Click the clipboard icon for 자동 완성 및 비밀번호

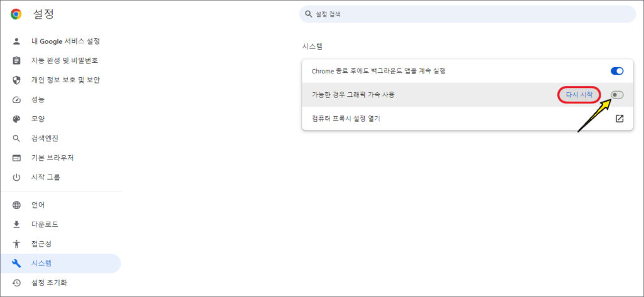pyautogui.click(x=16, y=61)
